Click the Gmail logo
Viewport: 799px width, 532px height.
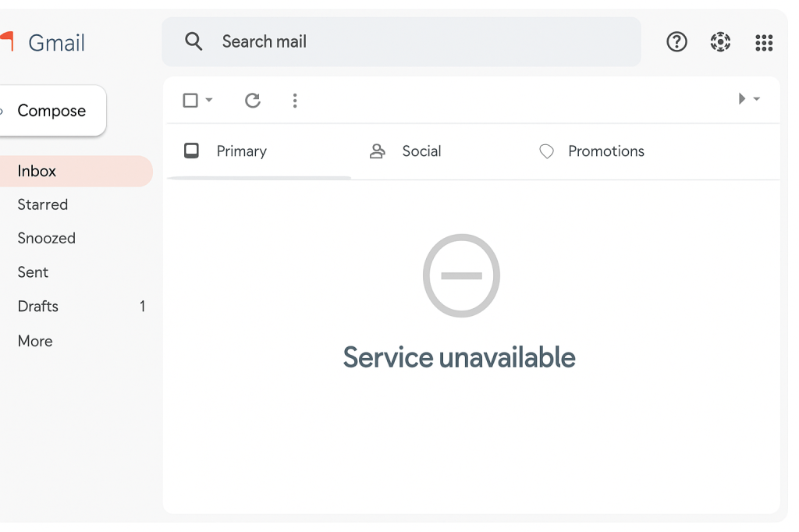pos(45,43)
